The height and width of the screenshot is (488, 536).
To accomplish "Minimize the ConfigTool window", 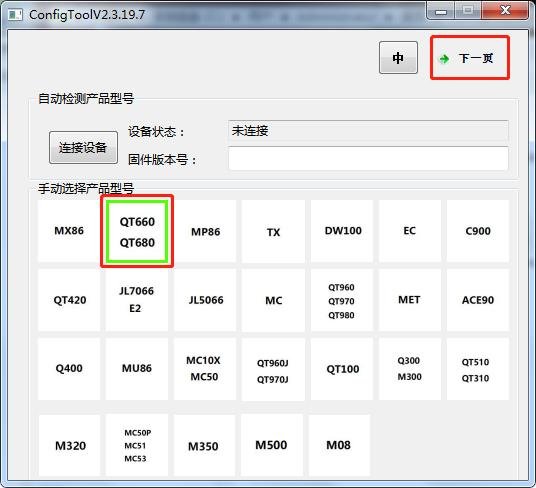I will click(x=441, y=11).
